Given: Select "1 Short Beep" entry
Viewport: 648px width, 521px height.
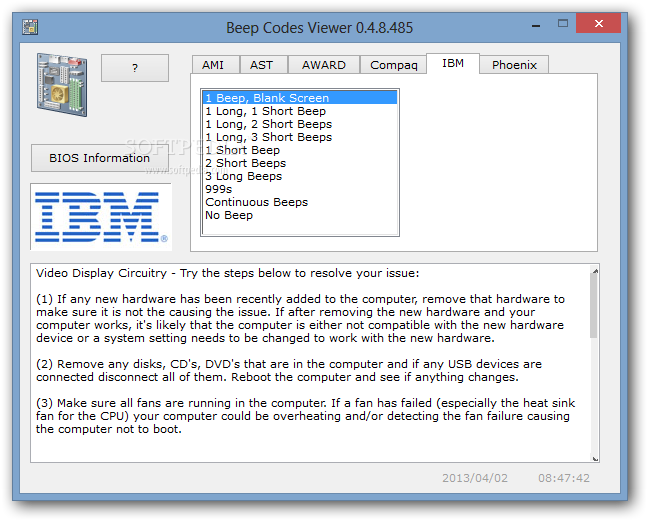Looking at the screenshot, I should [300, 150].
